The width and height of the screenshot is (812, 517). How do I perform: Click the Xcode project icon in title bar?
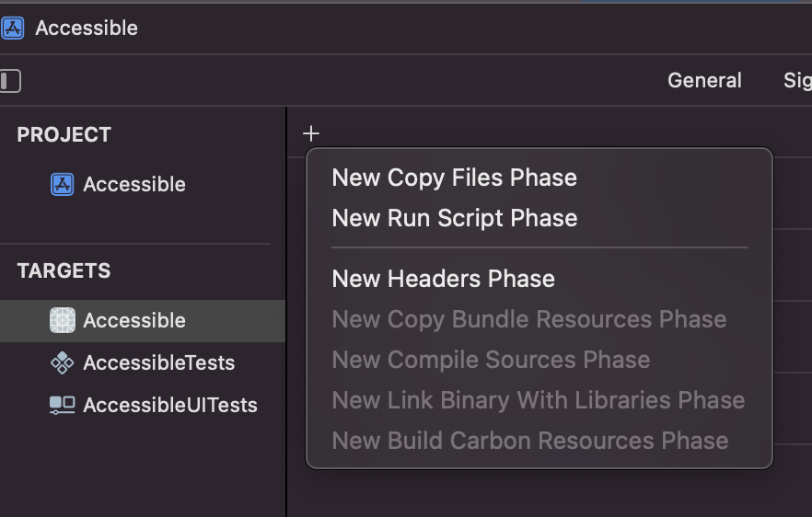(12, 28)
